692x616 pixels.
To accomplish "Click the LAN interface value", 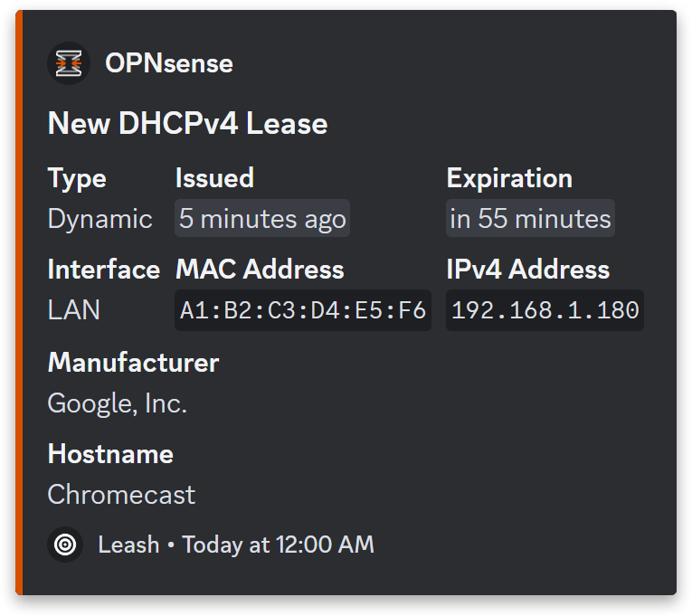I will [x=73, y=310].
